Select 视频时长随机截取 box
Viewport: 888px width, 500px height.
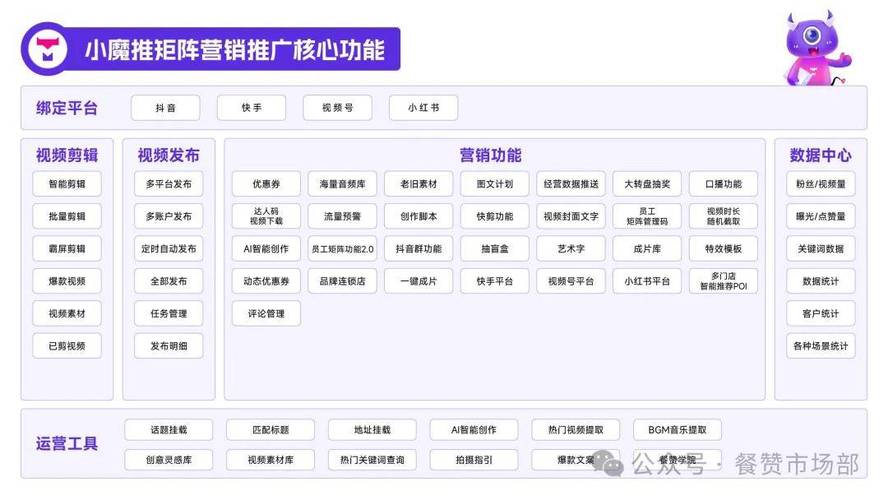[723, 216]
